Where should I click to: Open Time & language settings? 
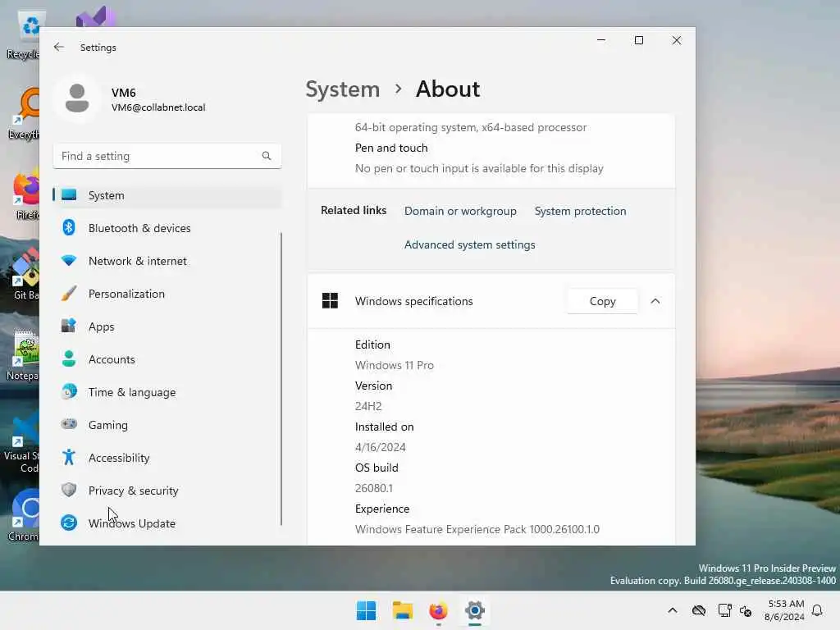click(167, 391)
